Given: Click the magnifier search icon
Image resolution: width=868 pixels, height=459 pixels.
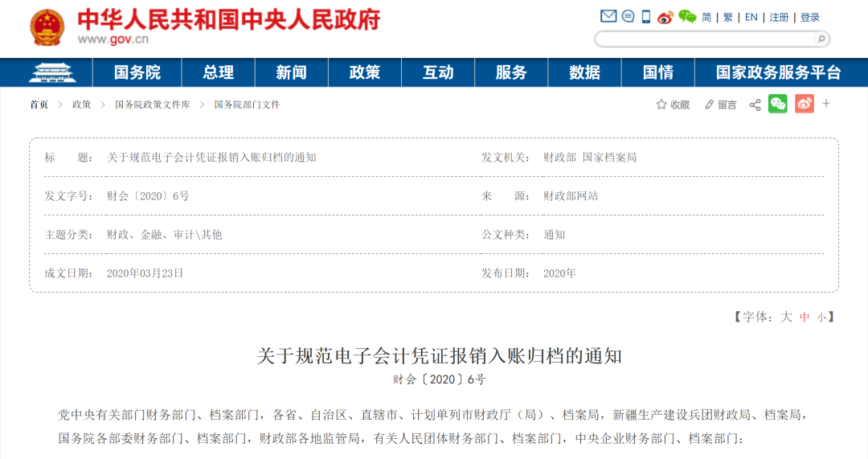Looking at the screenshot, I should click(821, 39).
